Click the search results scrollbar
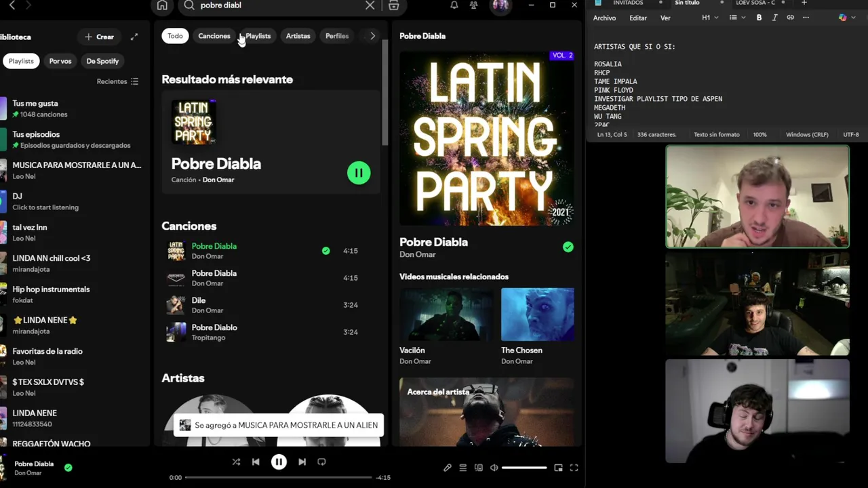Image resolution: width=868 pixels, height=488 pixels. click(384, 91)
